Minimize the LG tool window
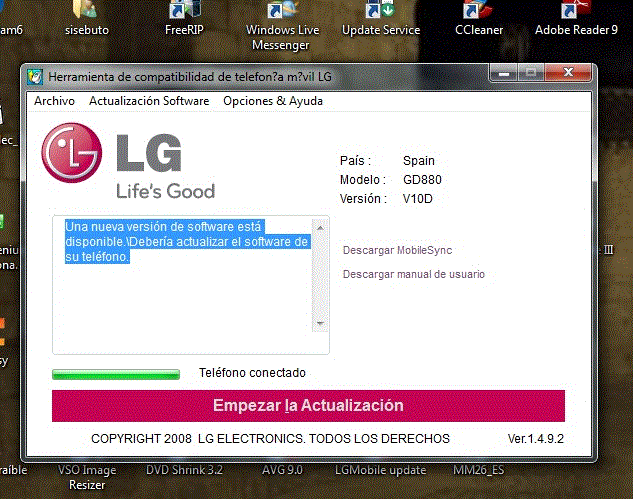The width and height of the screenshot is (633, 499). (x=503, y=73)
